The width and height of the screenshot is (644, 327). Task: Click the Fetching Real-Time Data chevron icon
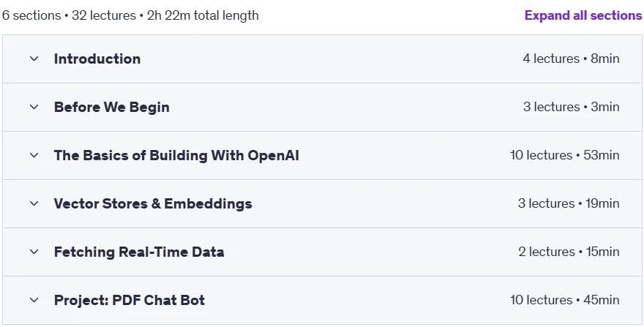coord(34,252)
